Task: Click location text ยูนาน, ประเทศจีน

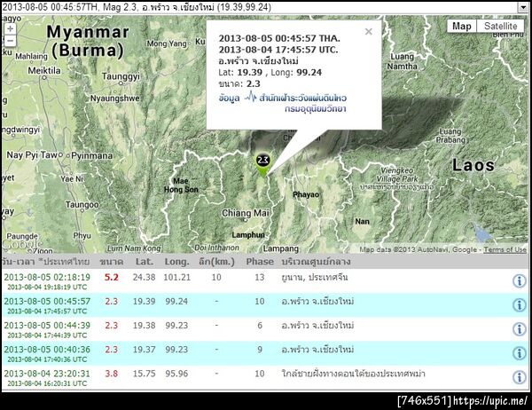Action: 315,277
